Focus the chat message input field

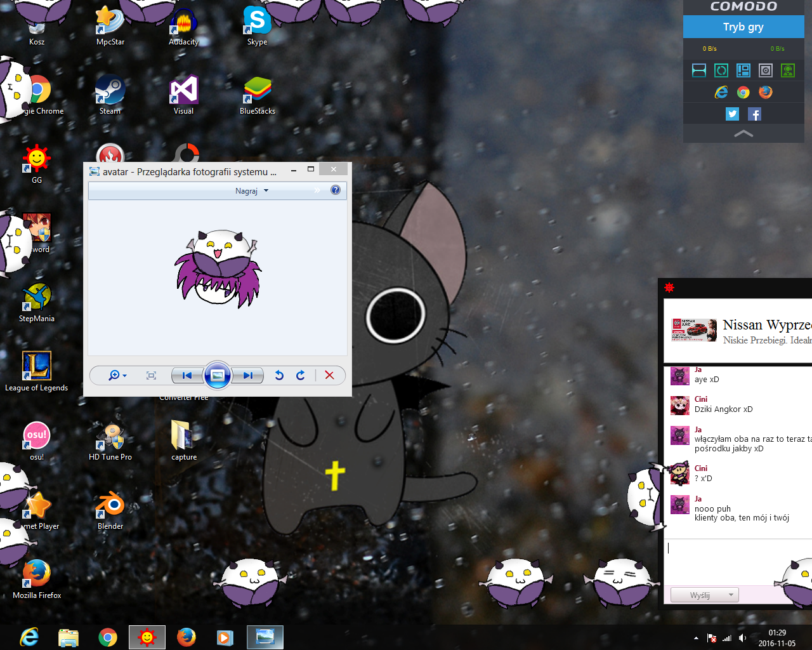point(738,562)
